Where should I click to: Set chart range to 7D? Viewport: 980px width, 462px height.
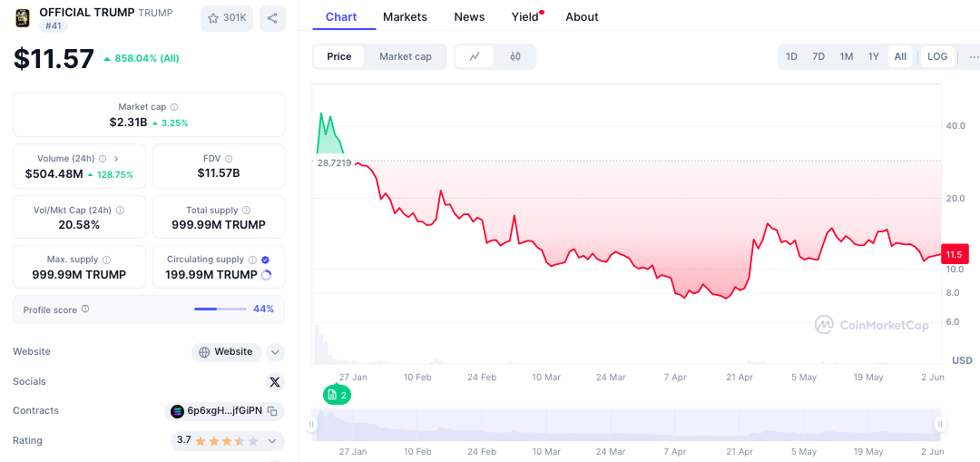pos(818,57)
